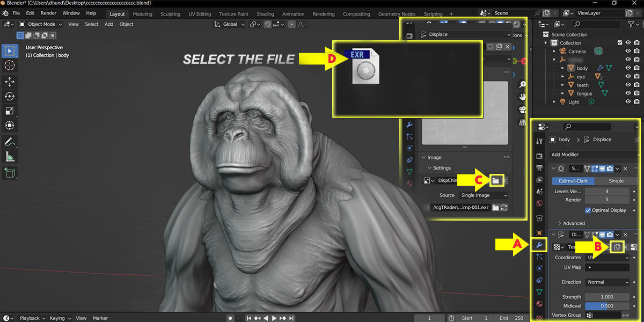644x322 pixels.
Task: Toggle visibility of the teeth object
Action: (x=628, y=85)
